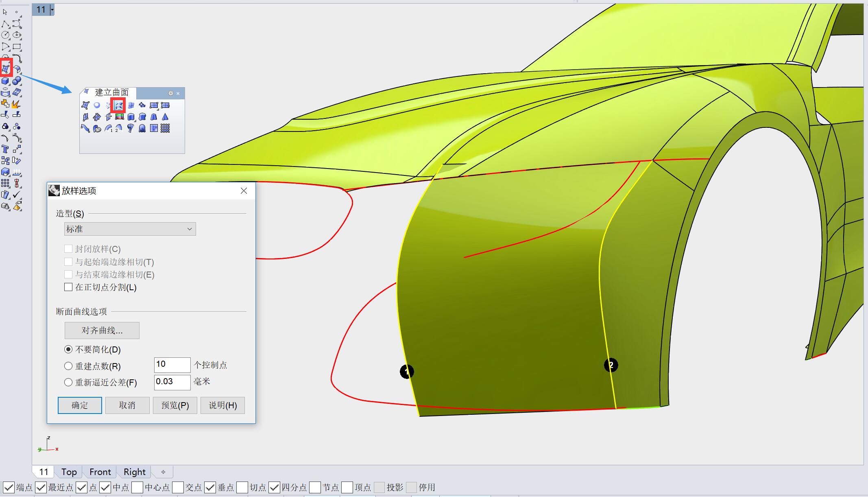Click the Sweep 1 rail icon
868x497 pixels.
109,128
